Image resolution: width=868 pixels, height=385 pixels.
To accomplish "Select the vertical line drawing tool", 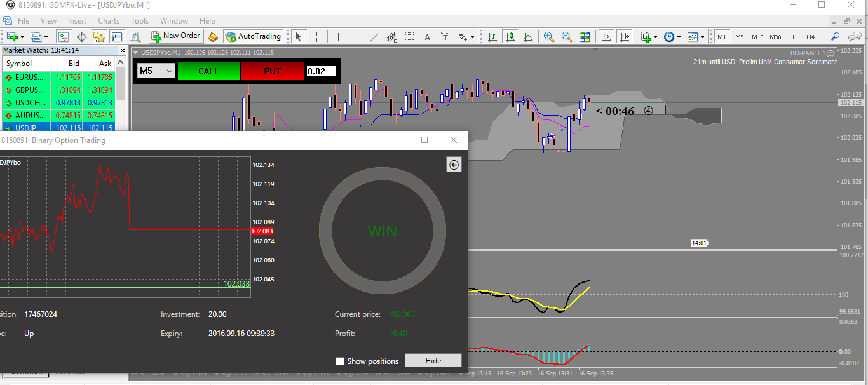I will (338, 37).
